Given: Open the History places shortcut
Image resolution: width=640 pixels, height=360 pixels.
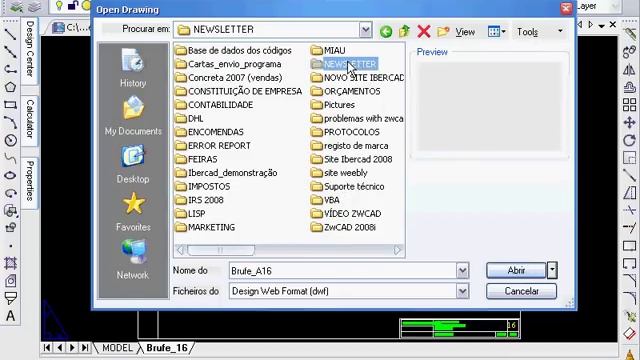Looking at the screenshot, I should pyautogui.click(x=133, y=67).
